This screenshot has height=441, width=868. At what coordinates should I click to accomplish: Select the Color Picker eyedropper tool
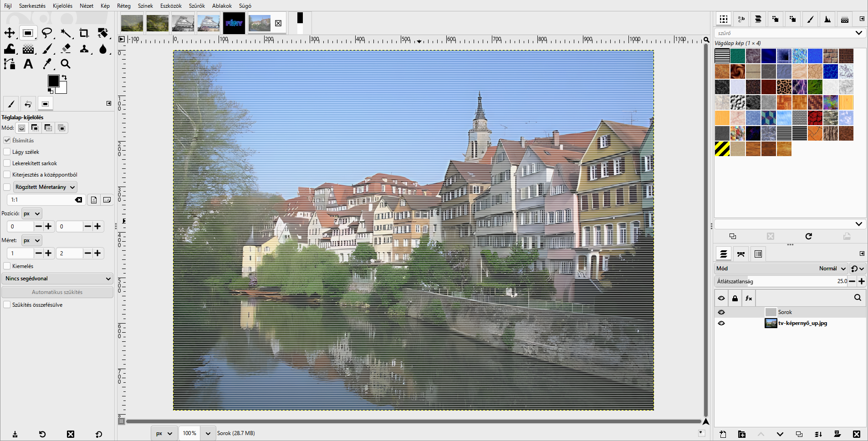(47, 64)
